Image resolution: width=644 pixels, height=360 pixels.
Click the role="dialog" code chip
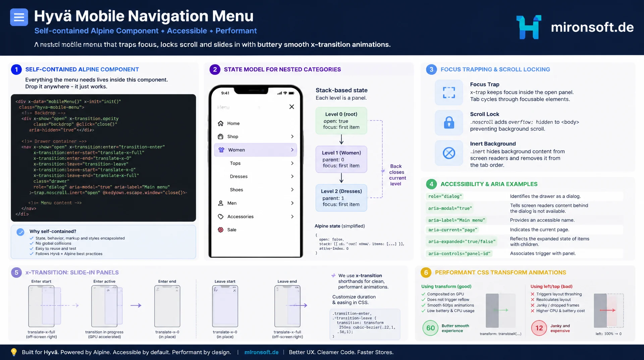click(x=445, y=196)
